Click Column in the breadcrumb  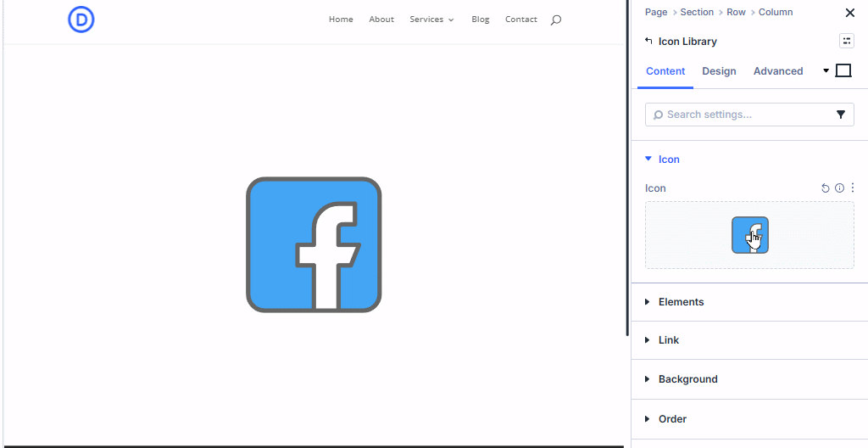point(776,12)
